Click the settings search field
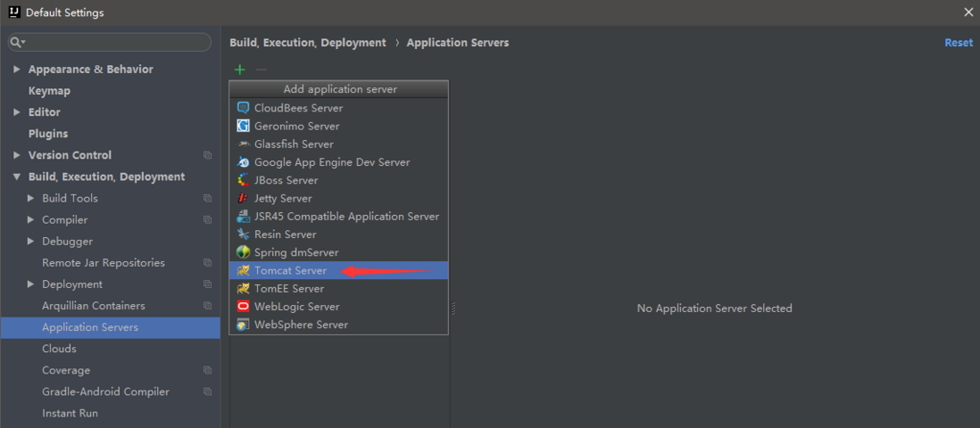 [110, 43]
